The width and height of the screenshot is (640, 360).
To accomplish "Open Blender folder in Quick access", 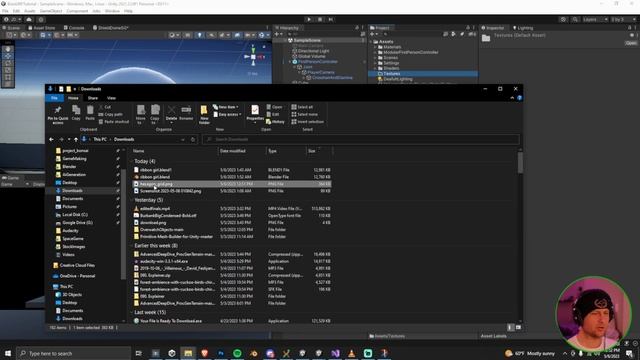I will pyautogui.click(x=69, y=167).
